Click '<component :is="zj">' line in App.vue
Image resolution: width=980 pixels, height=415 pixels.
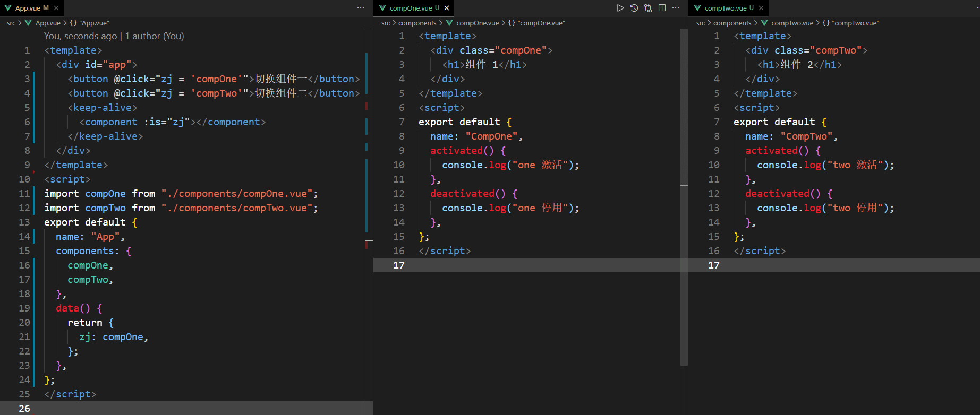point(173,122)
